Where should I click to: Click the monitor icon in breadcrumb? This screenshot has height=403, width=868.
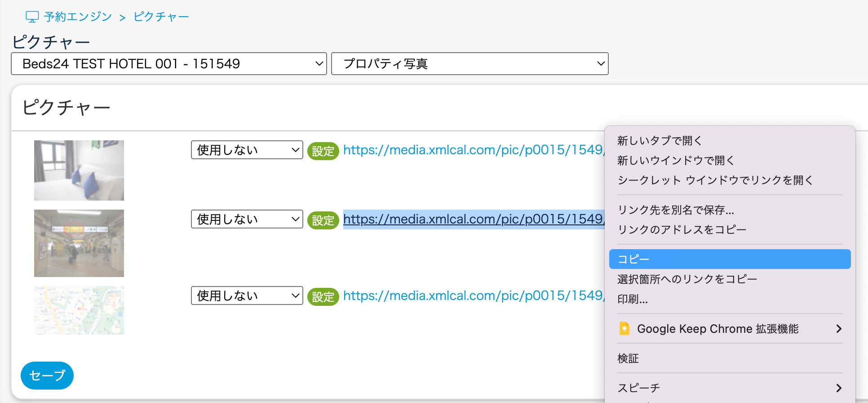(32, 17)
